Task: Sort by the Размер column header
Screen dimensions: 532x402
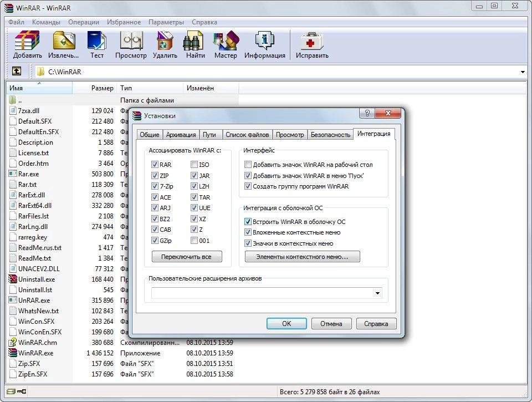Action: coord(94,88)
